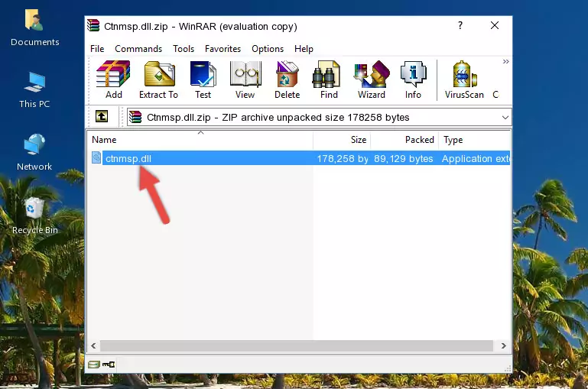The height and width of the screenshot is (389, 588).
Task: Select the ctnmsp.dll file name
Action: tap(128, 158)
